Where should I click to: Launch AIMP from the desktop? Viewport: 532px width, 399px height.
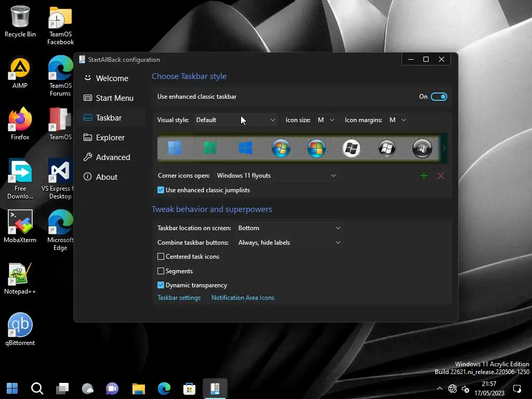(20, 73)
